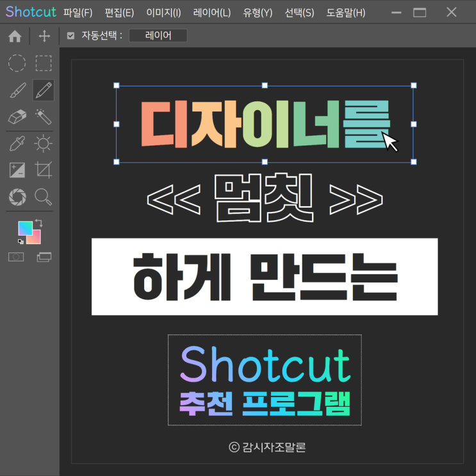
Task: Activate the Eraser tool
Action: point(17,117)
